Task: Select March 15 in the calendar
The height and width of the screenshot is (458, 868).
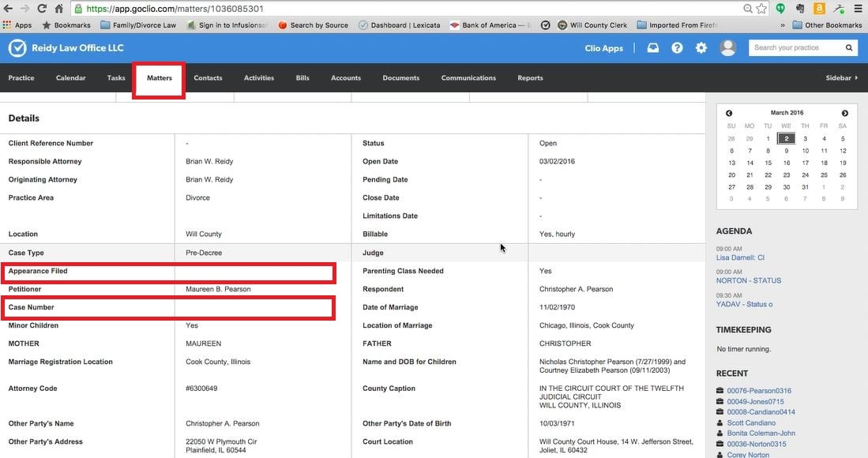Action: [x=768, y=163]
